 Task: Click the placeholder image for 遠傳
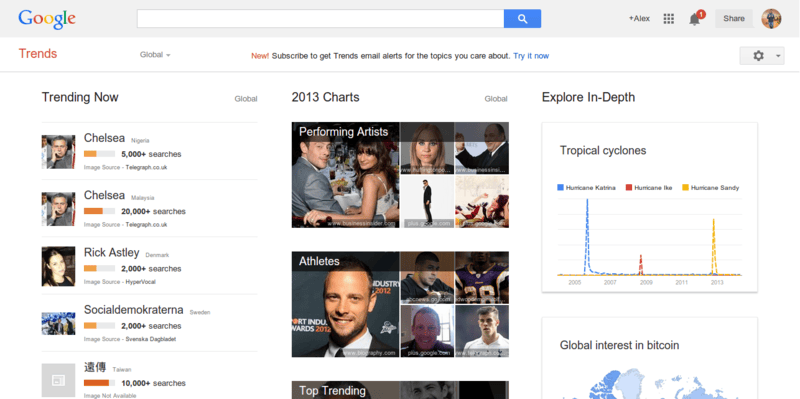coord(58,380)
